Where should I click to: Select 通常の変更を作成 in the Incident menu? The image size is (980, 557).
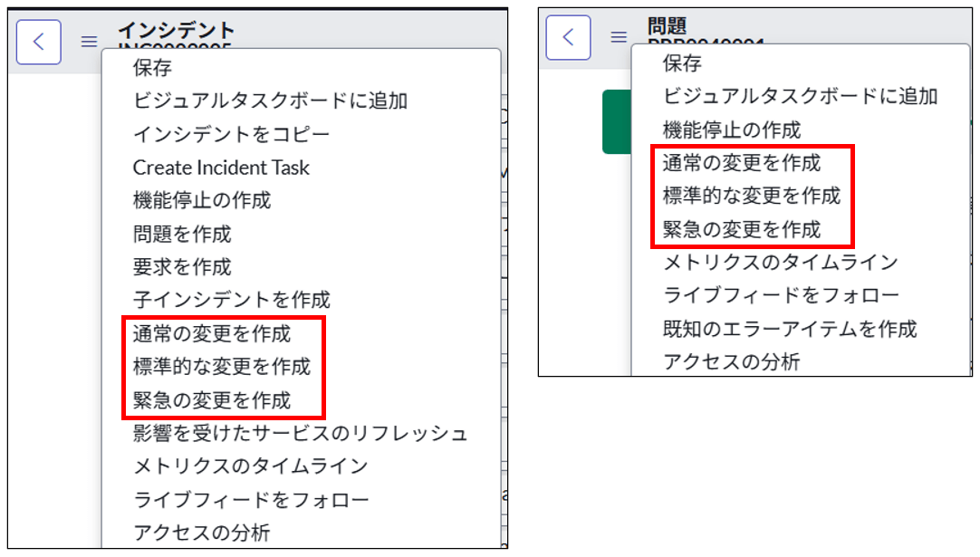point(212,333)
